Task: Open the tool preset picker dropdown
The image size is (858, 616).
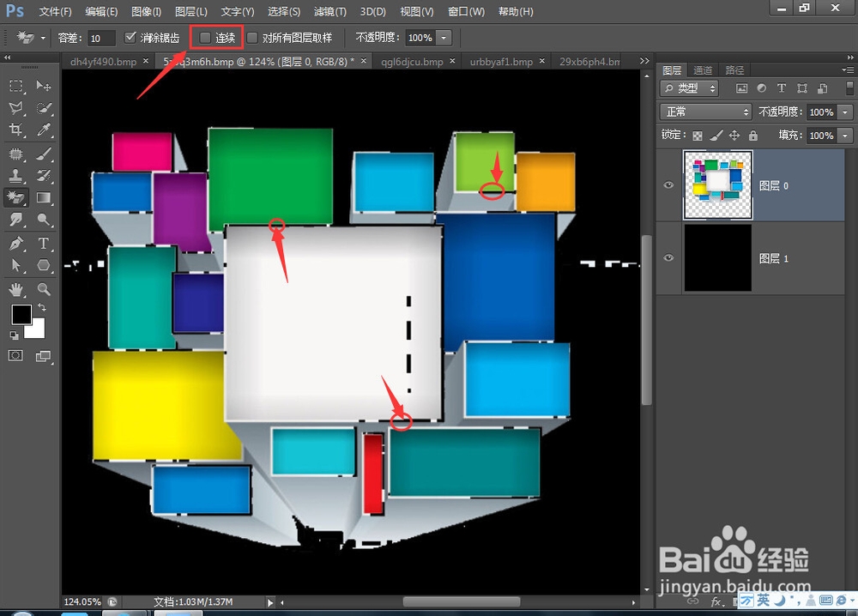Action: pos(43,38)
